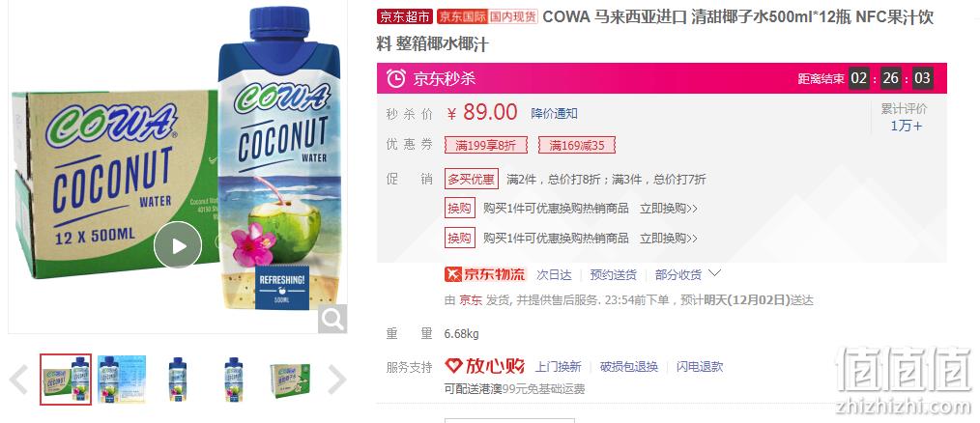Click the 京东物流 logistics logo
Viewport: 980px width, 423px height.
(485, 274)
